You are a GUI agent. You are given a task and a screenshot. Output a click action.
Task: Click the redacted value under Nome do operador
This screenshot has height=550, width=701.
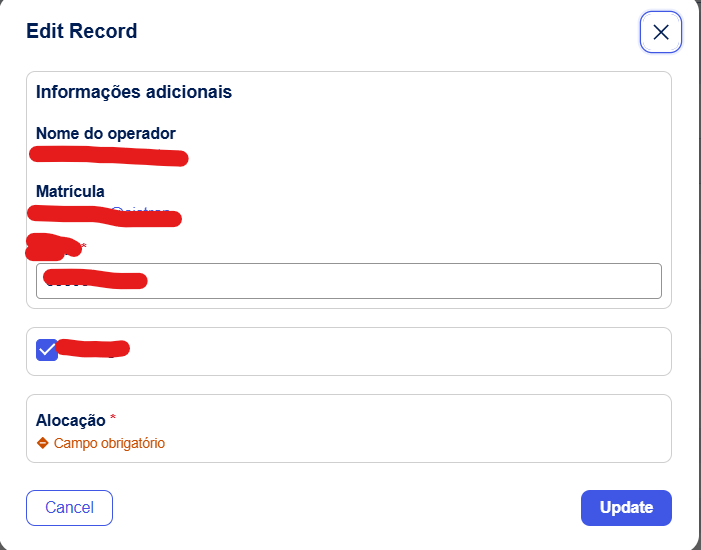tap(108, 156)
